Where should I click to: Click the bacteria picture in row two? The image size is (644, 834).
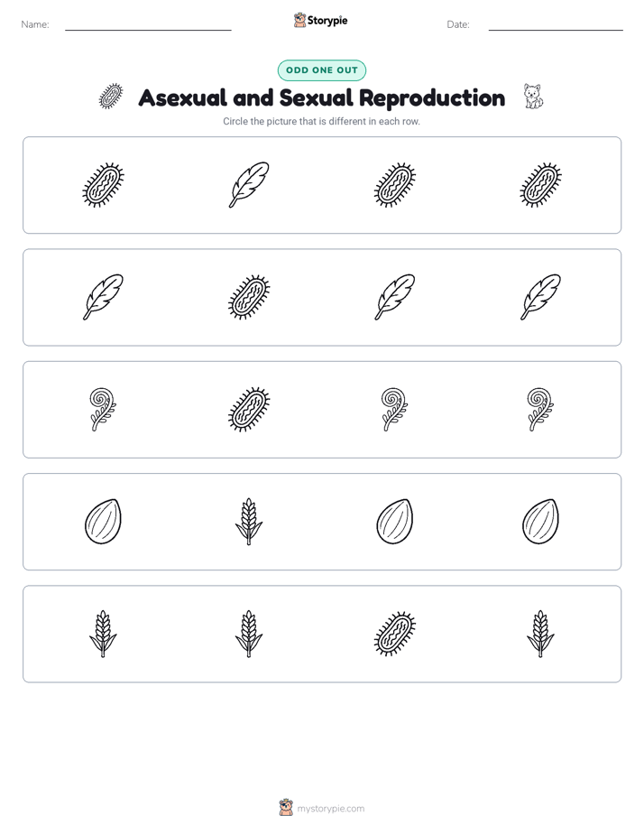coord(249,297)
